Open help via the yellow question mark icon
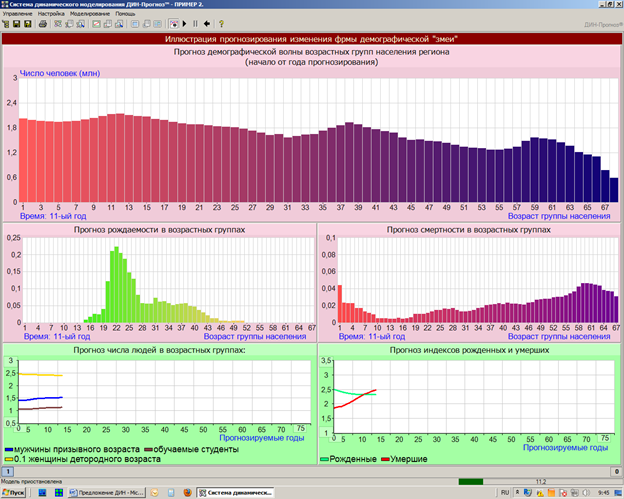The image size is (624, 499). tap(220, 22)
